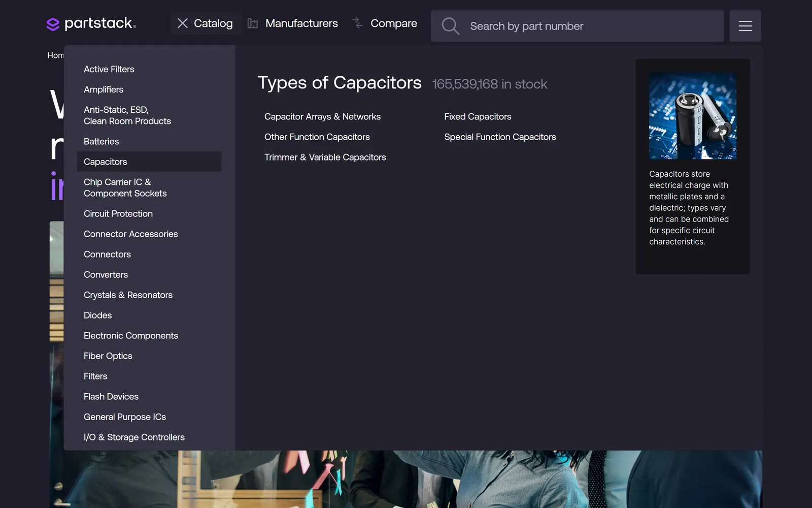Open Other Function Capacitors link
This screenshot has width=812, height=508.
point(317,137)
